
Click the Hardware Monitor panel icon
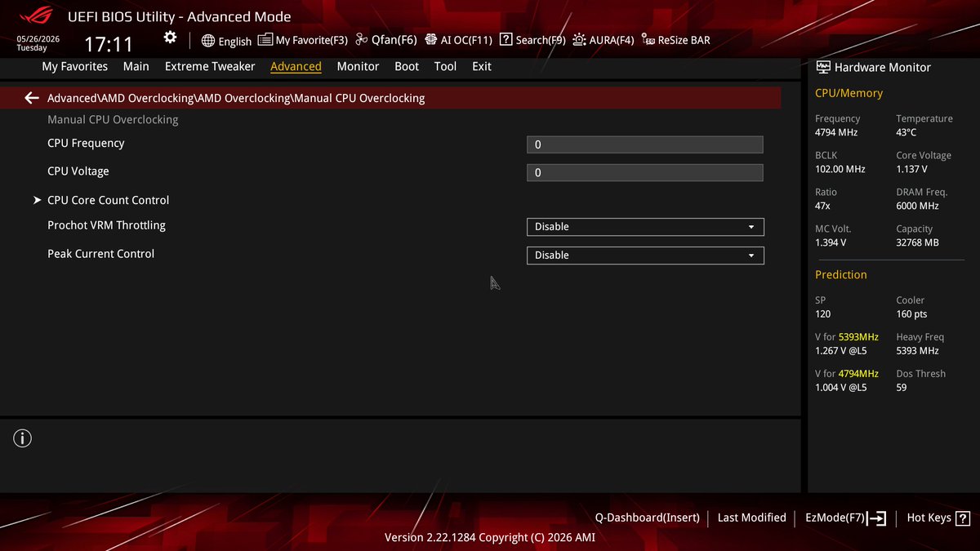point(823,67)
